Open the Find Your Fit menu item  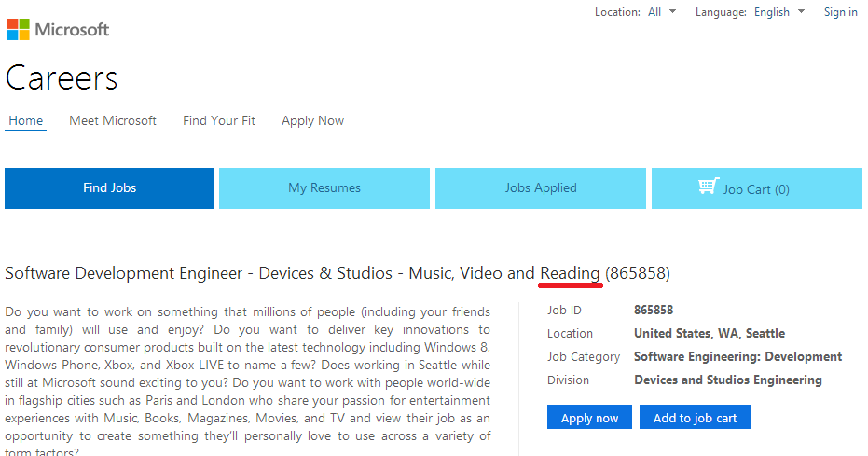click(x=219, y=120)
